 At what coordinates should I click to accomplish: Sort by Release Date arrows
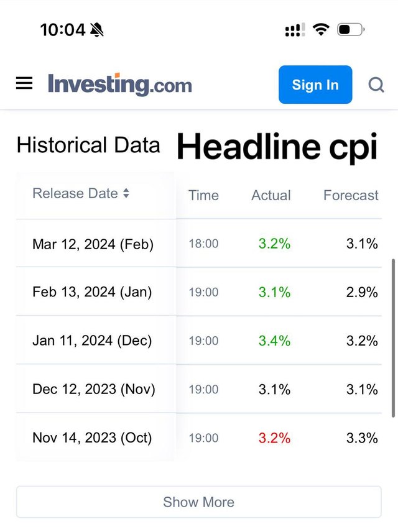[126, 194]
